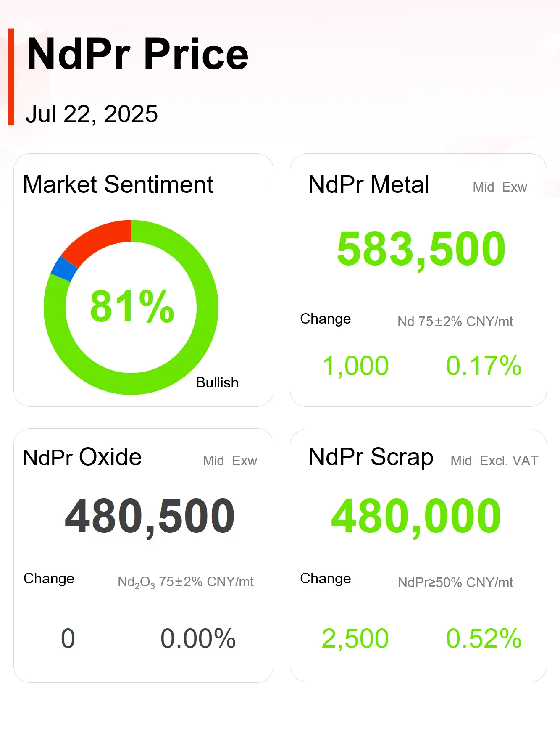Image resolution: width=560 pixels, height=743 pixels.
Task: Click the NdPr≥50% CNY/mt specification text
Action: coord(455,582)
